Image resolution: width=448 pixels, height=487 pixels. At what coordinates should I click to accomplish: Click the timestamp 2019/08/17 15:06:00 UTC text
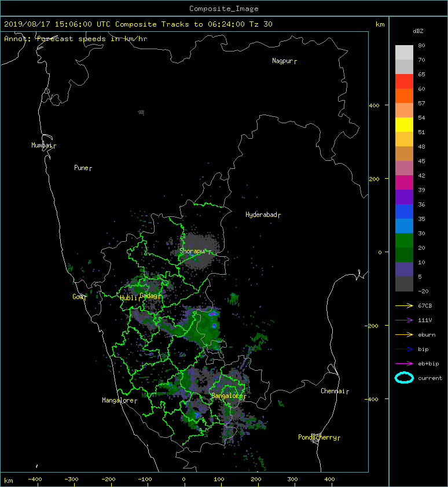tap(57, 24)
